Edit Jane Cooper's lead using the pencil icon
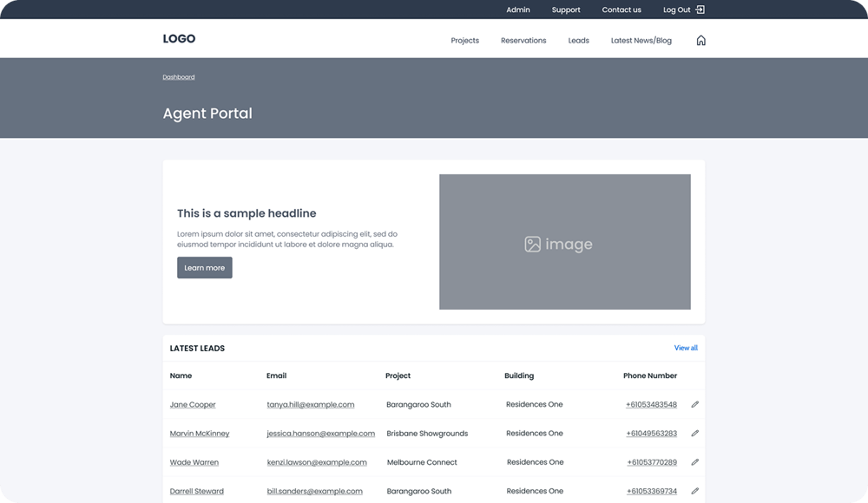The image size is (868, 503). [694, 404]
